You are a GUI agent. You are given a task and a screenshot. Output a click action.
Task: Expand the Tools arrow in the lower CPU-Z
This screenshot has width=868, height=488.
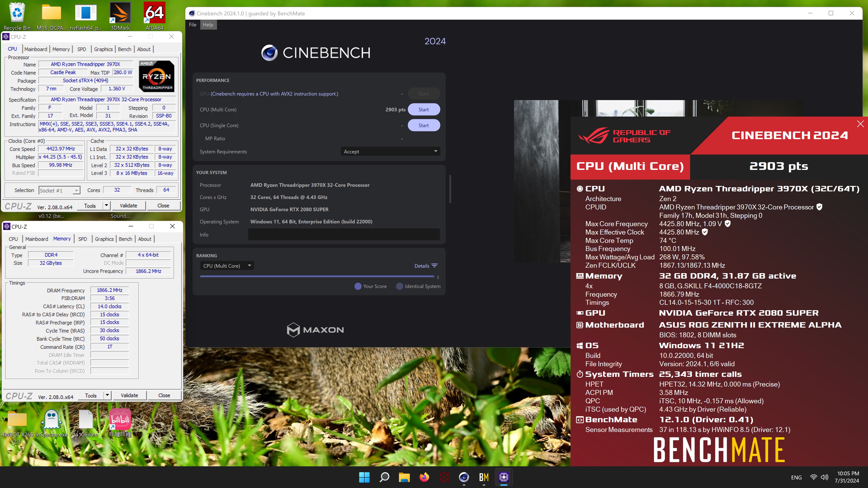click(107, 395)
